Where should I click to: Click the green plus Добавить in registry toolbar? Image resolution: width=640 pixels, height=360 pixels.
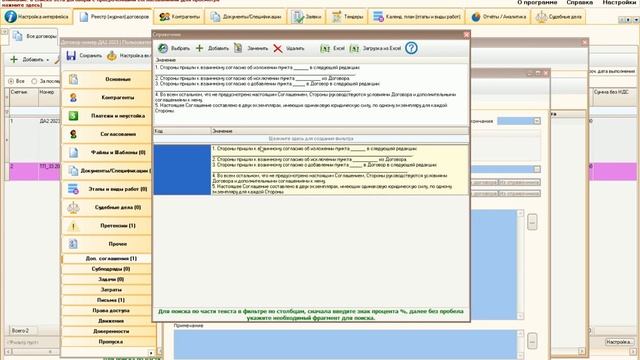(14, 60)
